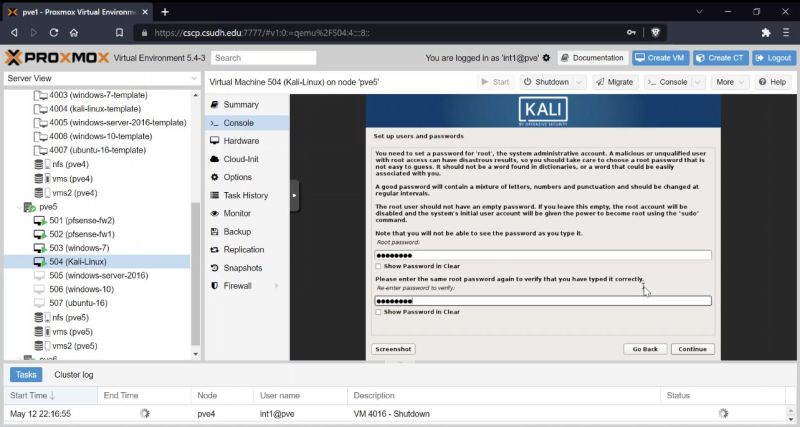Reload the page with the refresh icon

[x=54, y=33]
